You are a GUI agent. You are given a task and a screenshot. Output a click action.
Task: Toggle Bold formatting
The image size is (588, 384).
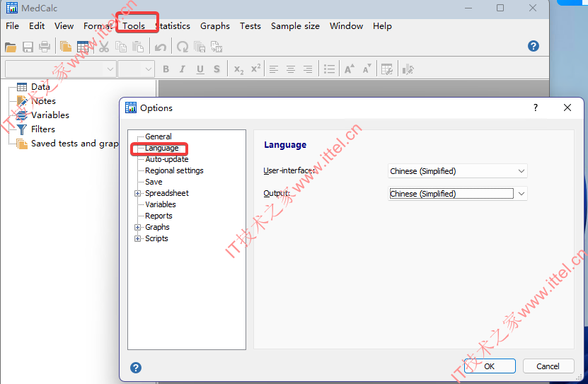(x=166, y=69)
